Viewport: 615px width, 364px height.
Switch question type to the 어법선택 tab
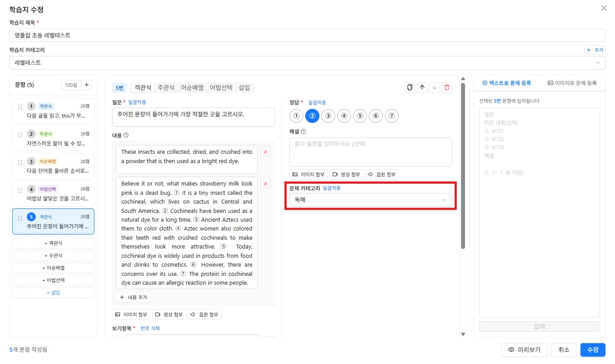pyautogui.click(x=221, y=88)
